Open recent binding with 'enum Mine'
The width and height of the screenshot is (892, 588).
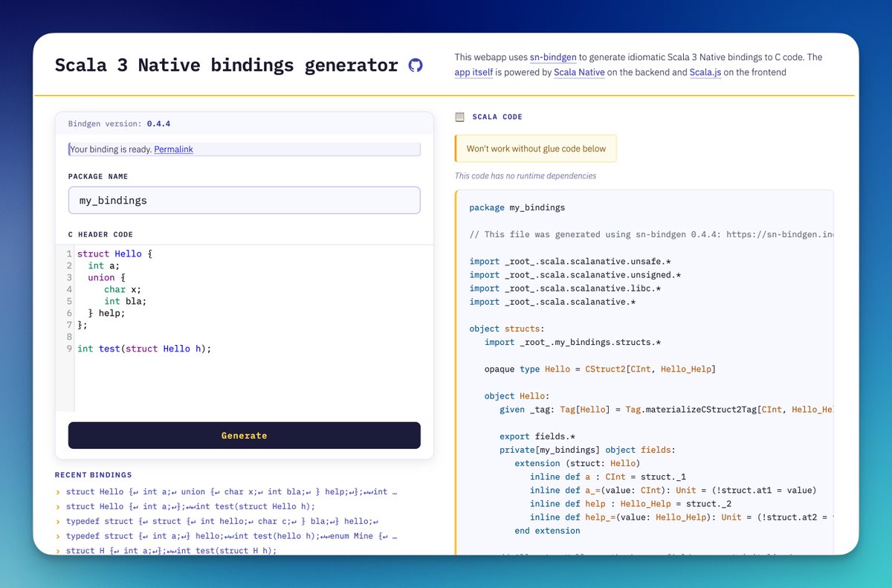(x=231, y=536)
